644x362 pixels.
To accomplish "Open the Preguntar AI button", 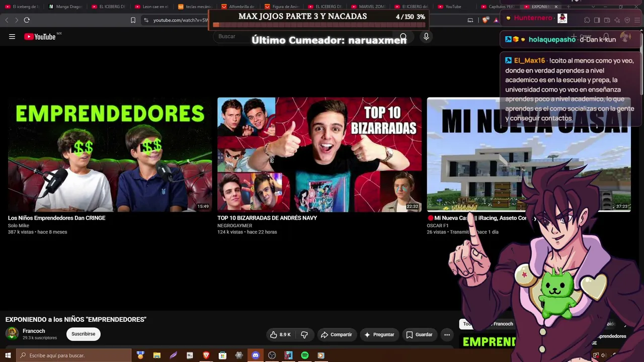I will 379,334.
